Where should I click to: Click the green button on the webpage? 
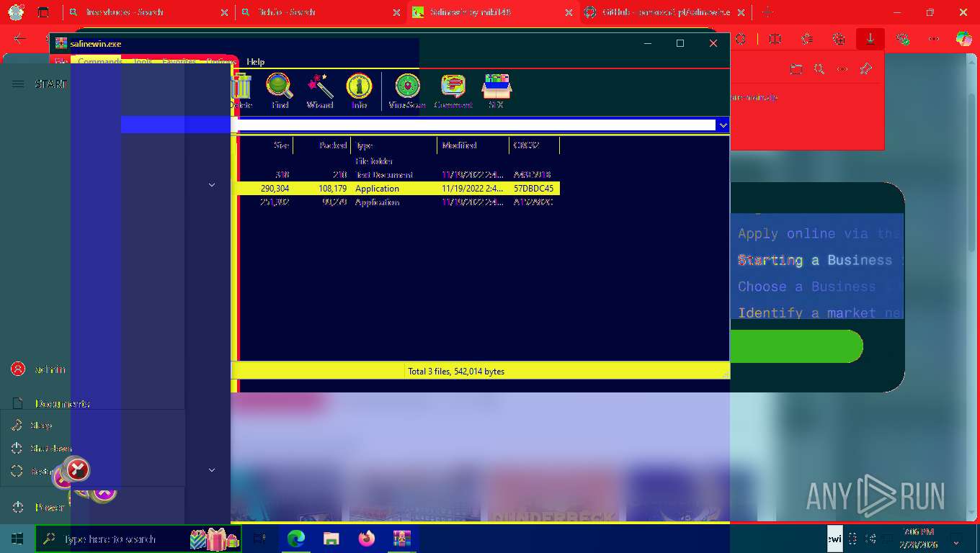coord(796,346)
